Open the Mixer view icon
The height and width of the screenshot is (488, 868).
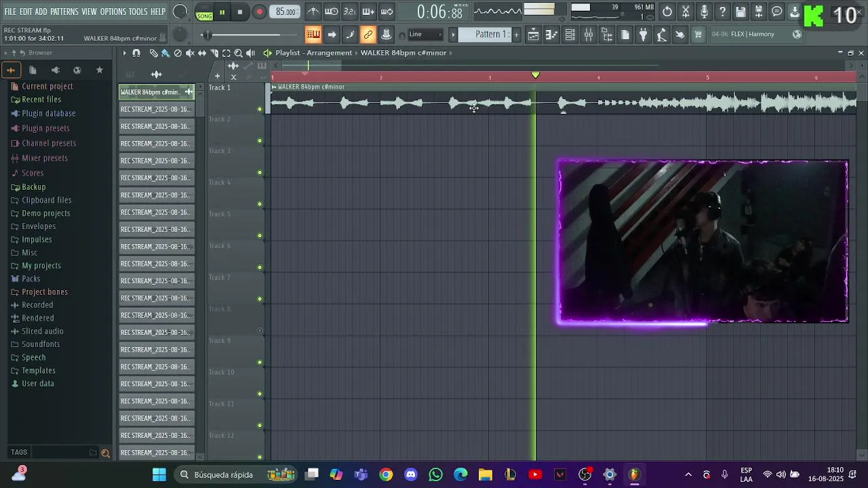[x=589, y=35]
